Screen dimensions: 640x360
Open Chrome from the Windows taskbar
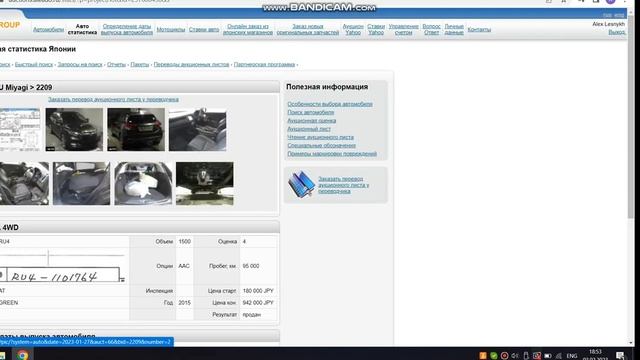pos(23,355)
